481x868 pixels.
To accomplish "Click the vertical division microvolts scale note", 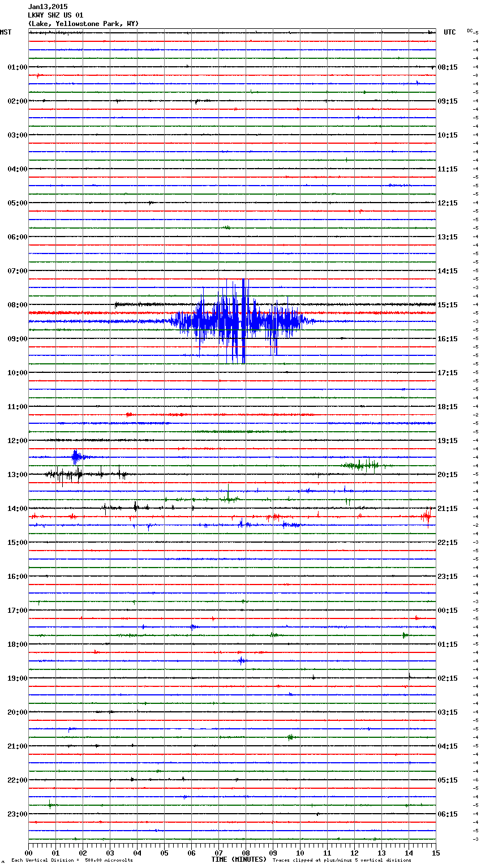I will [x=72, y=861].
